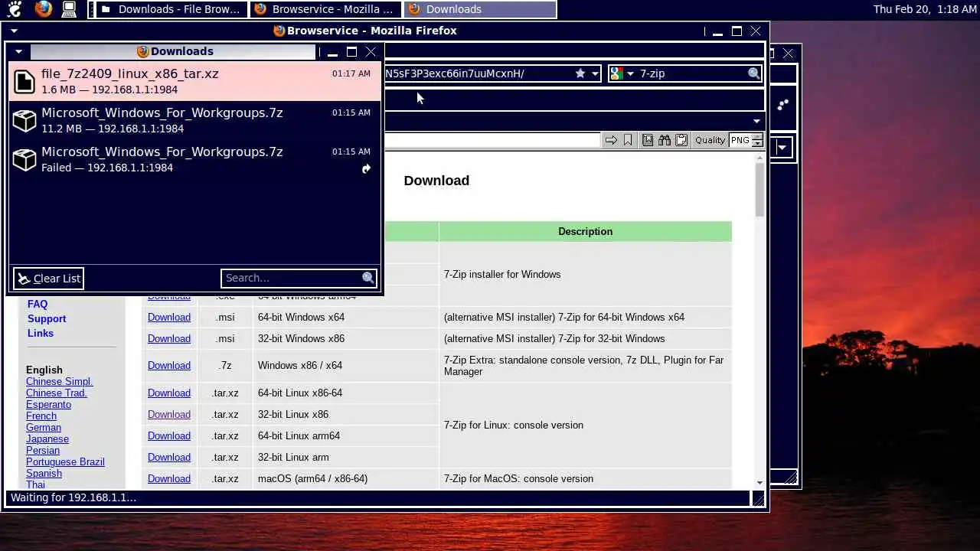Click the Browservice bookmarks list icon
Screen dimensions: 980x551
(648, 140)
